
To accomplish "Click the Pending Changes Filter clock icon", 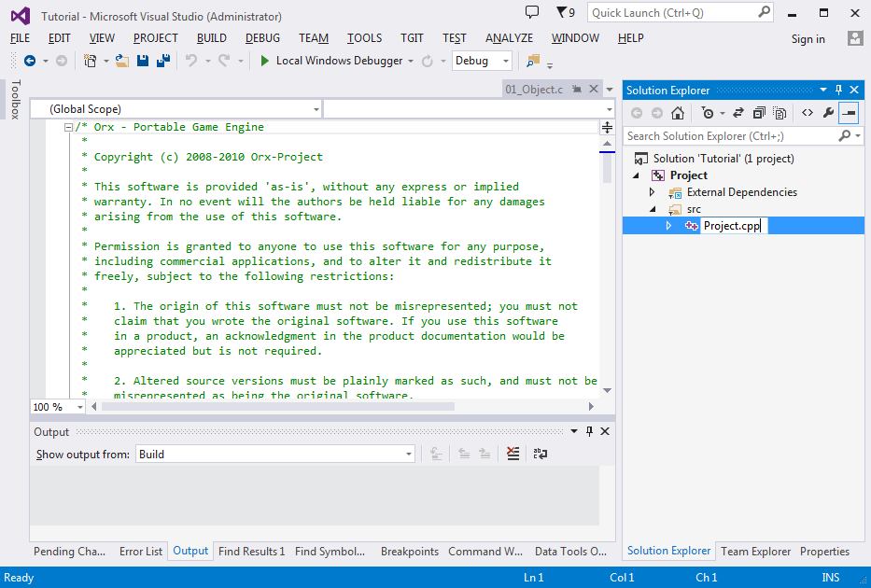I will 708,113.
